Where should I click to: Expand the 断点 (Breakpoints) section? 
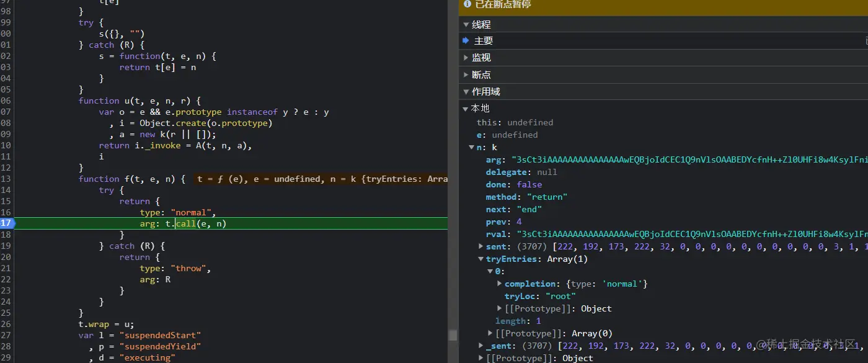click(x=466, y=75)
